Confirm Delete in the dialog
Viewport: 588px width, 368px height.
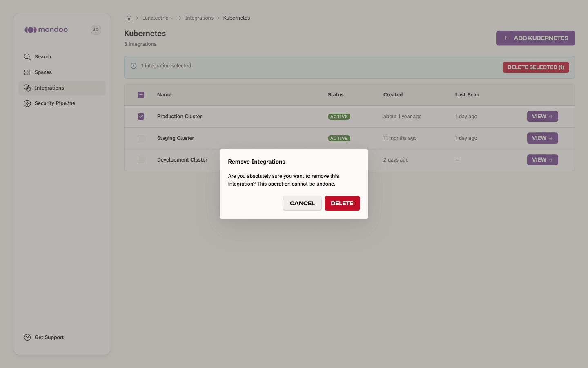click(x=342, y=203)
